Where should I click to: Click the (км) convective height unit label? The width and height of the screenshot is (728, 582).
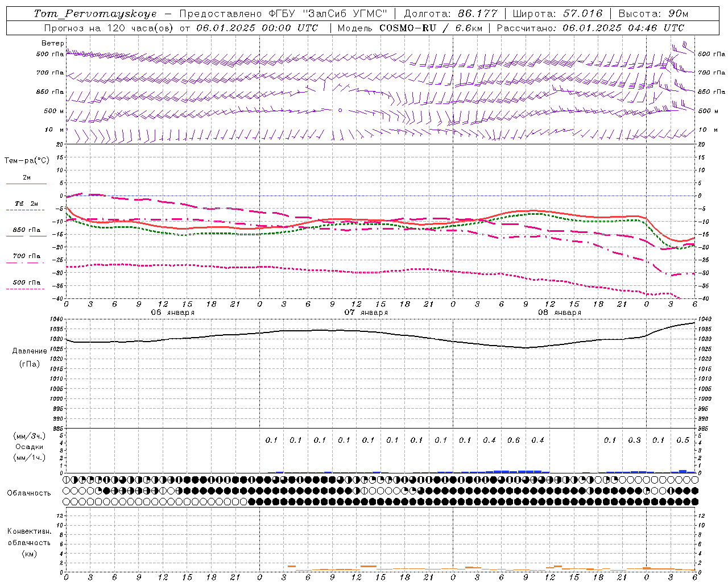coord(29,554)
